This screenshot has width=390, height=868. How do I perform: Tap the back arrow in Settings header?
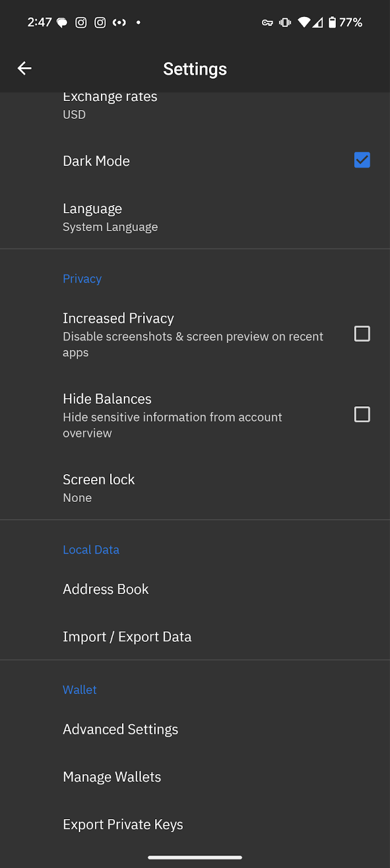[24, 68]
